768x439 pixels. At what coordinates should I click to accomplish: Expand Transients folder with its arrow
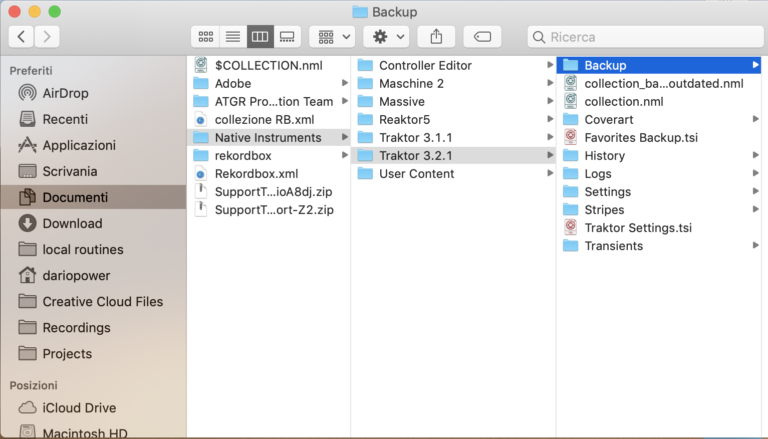(755, 245)
